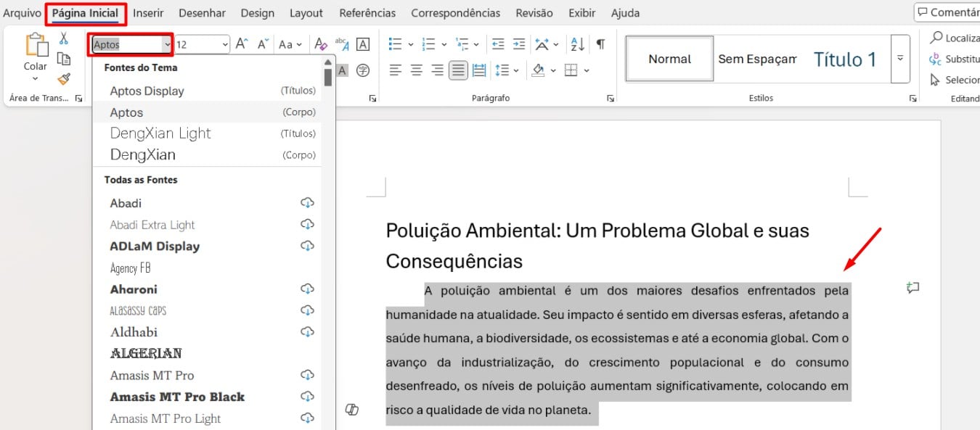This screenshot has width=980, height=430.
Task: Clear all formatting with eraser-A icon
Action: 321,44
